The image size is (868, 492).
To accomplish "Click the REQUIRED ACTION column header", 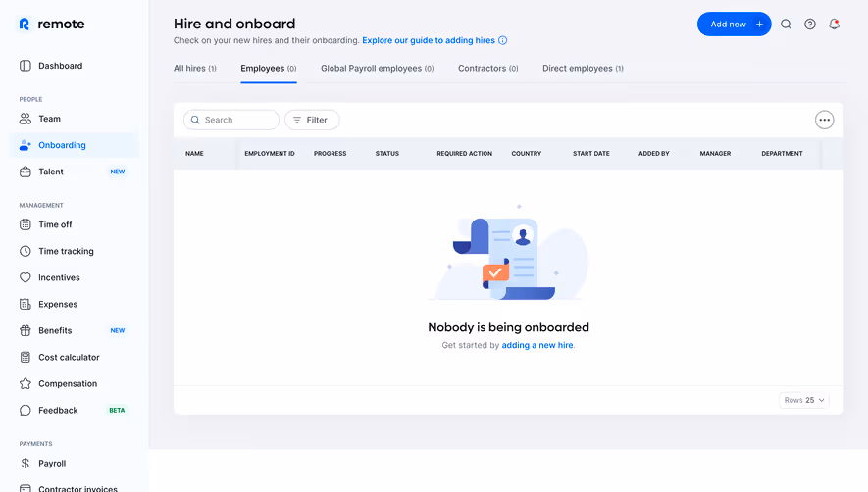I will pyautogui.click(x=465, y=153).
